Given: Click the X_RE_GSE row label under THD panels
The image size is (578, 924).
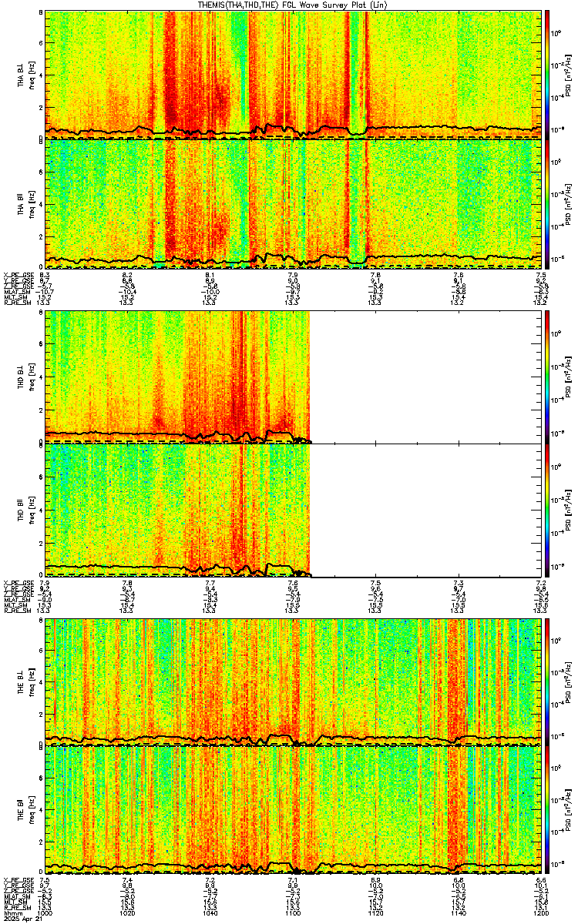Looking at the screenshot, I should tap(18, 583).
